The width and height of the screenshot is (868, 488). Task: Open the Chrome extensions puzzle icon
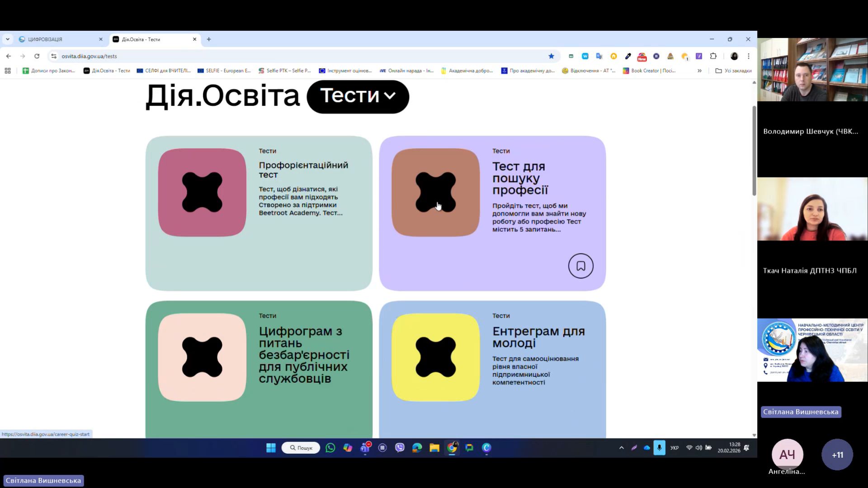tap(713, 56)
